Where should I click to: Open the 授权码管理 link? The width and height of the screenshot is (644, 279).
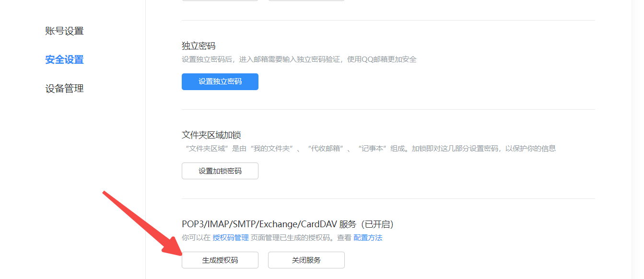tap(231, 238)
